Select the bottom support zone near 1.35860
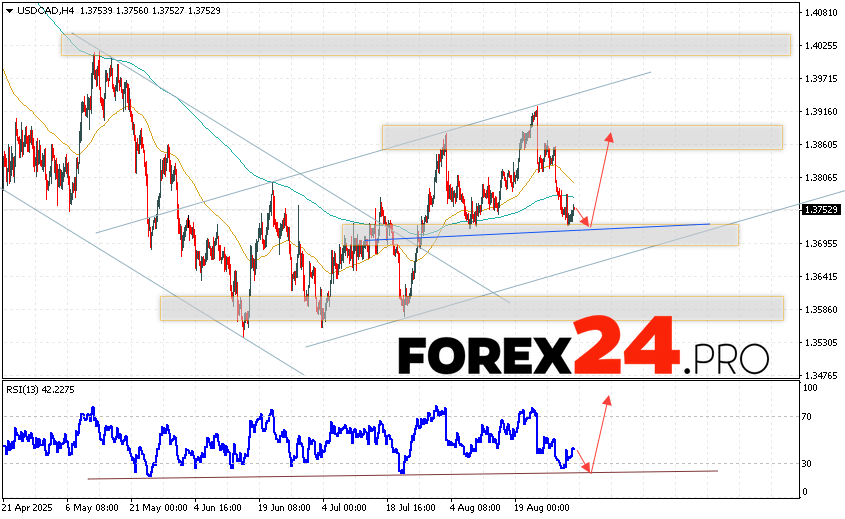845x519 pixels. (x=470, y=307)
